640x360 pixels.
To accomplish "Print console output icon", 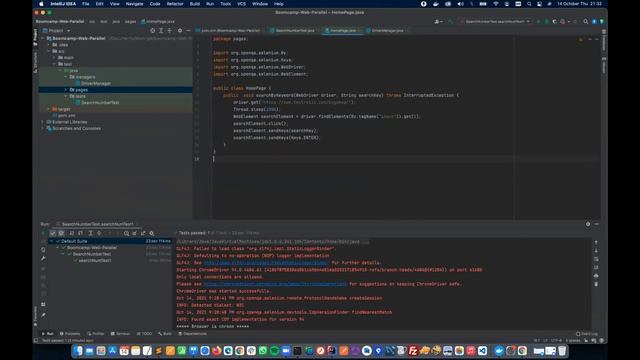I will (x=596, y=276).
